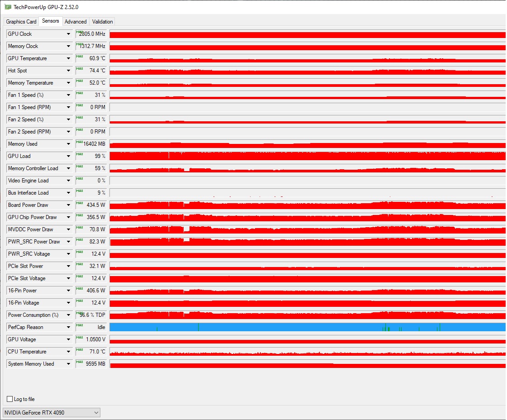
Task: Click the MAX indicator on Memory Used value
Action: coord(80,142)
